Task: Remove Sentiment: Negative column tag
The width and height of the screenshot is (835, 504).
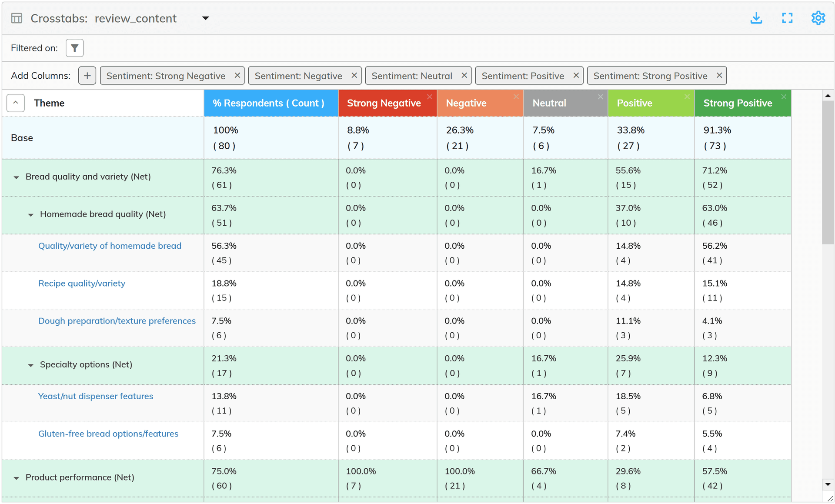Action: (x=354, y=75)
